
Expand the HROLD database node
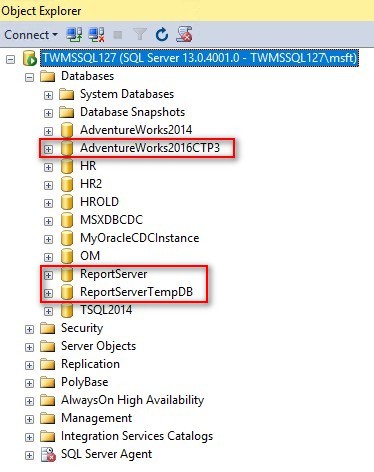click(x=48, y=203)
